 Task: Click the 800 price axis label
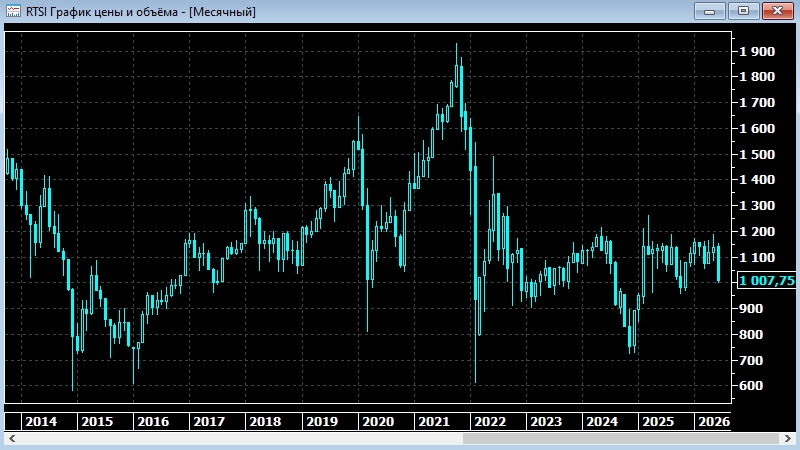[x=751, y=335]
